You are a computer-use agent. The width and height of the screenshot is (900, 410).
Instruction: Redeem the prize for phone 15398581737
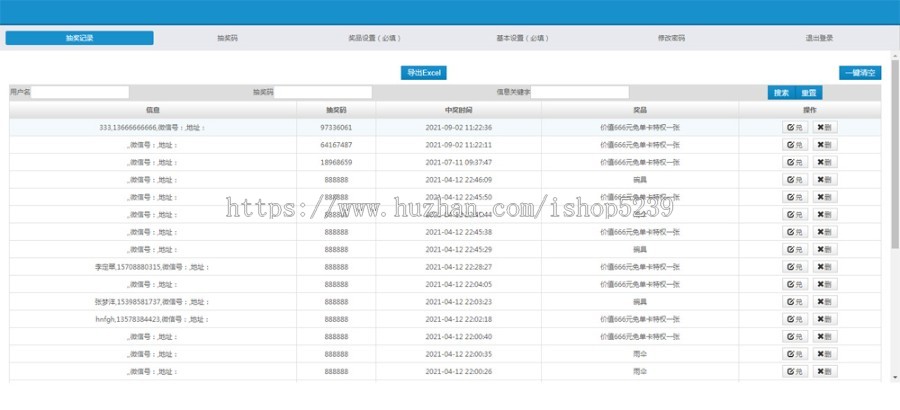[x=796, y=301]
